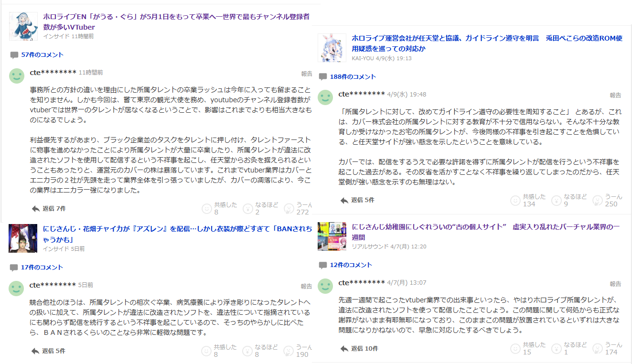
Task: Click Gawr Gura article thumbnail image
Action: (23, 26)
